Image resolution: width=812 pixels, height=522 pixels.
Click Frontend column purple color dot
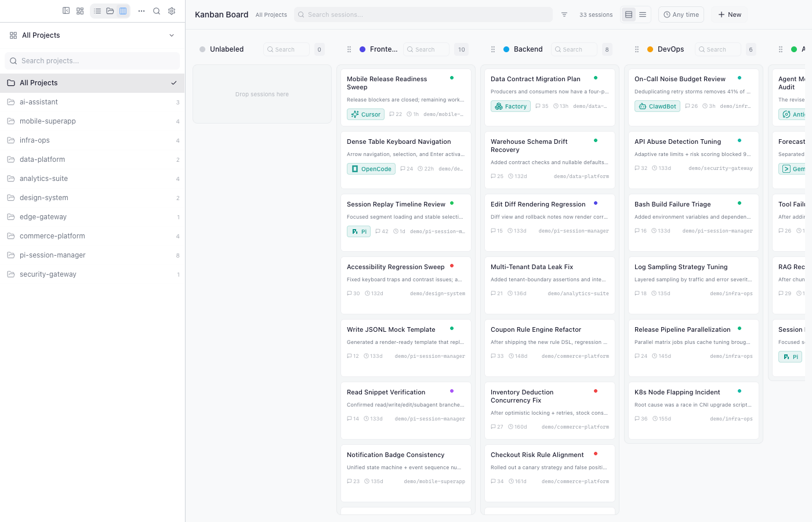tap(362, 49)
